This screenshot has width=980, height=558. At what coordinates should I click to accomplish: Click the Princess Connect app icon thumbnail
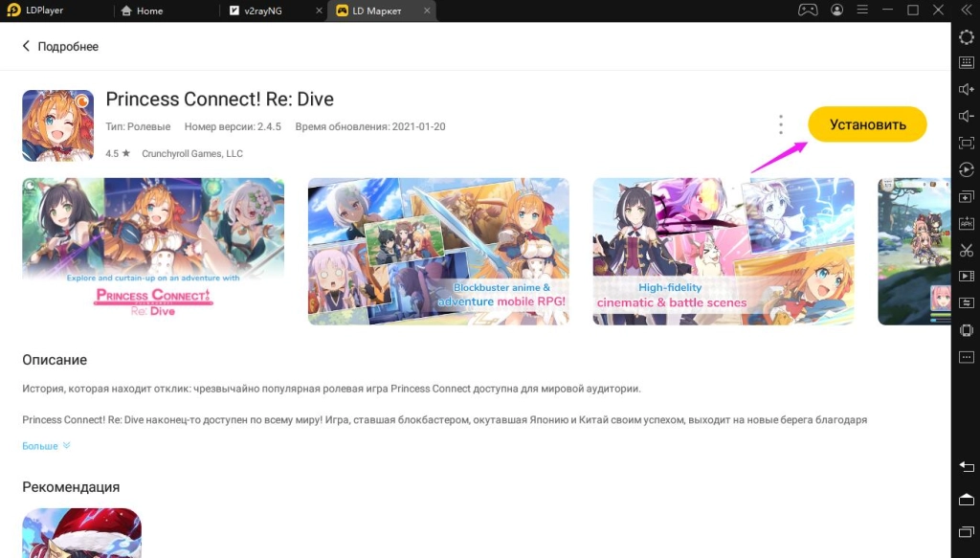pyautogui.click(x=57, y=124)
